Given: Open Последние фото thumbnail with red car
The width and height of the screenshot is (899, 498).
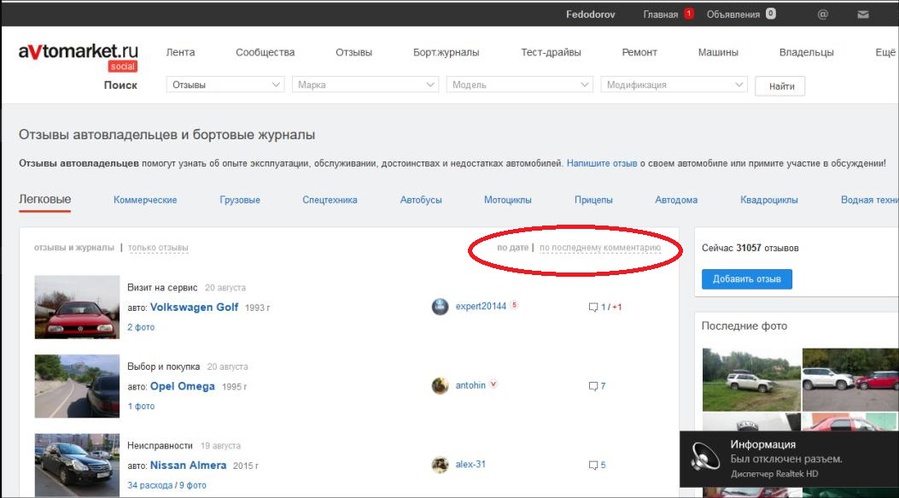Looking at the screenshot, I should tap(851, 379).
